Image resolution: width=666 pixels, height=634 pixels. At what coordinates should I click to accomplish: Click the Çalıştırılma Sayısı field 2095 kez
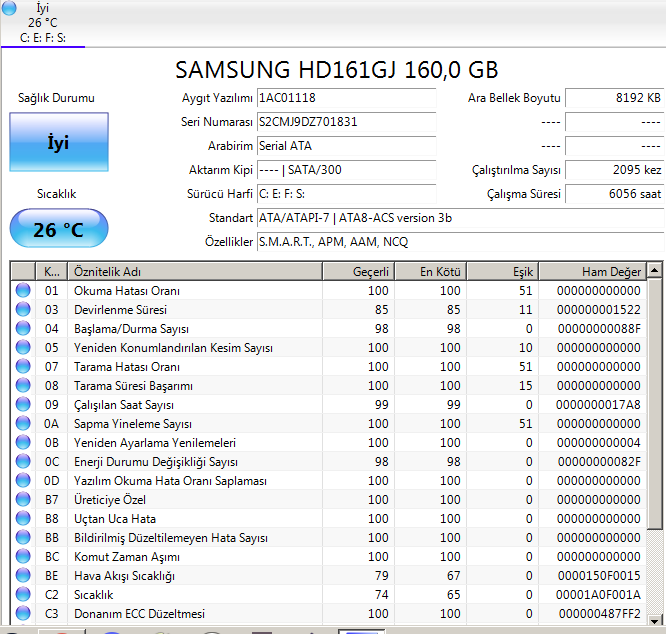(x=614, y=170)
